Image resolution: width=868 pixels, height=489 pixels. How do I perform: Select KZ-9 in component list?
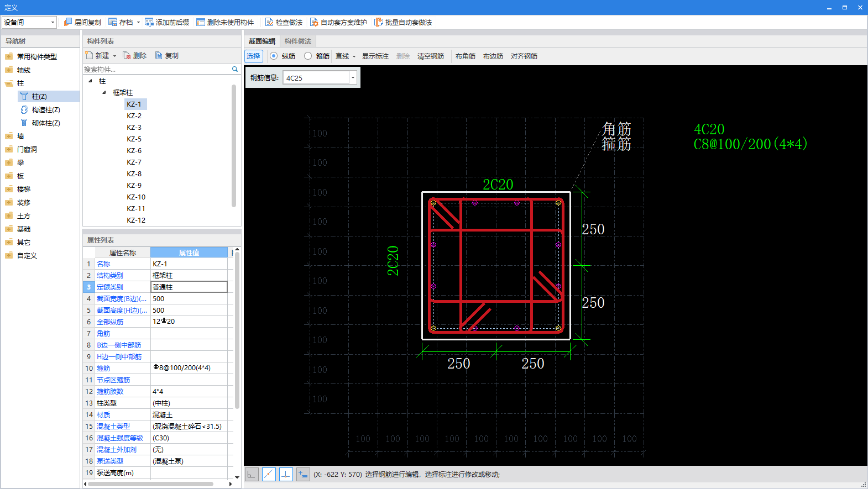[x=134, y=185]
